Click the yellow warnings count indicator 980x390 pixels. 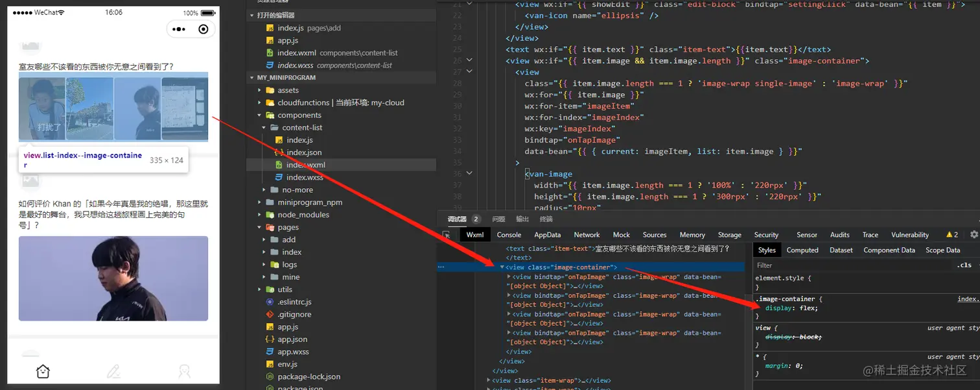tap(951, 235)
